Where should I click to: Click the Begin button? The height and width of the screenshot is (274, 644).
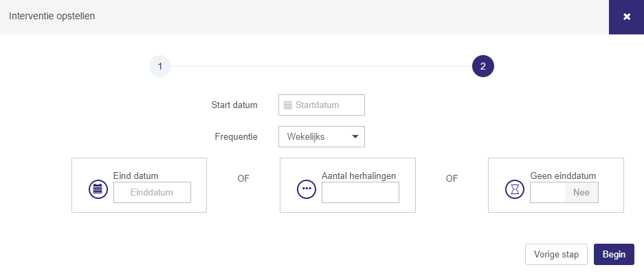click(614, 254)
